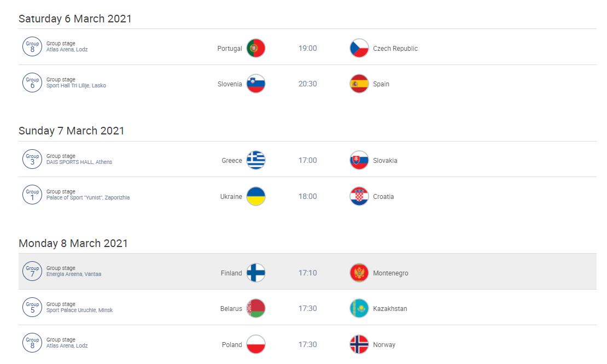Open the Poland team link

point(232,345)
